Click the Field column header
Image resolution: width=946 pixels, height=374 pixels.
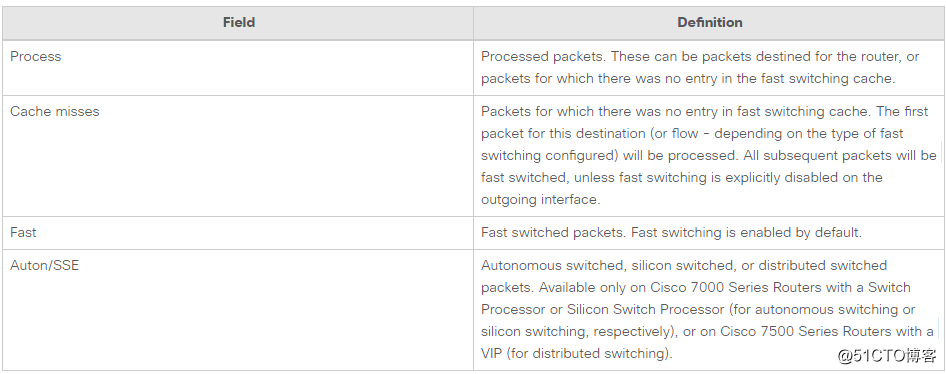238,23
